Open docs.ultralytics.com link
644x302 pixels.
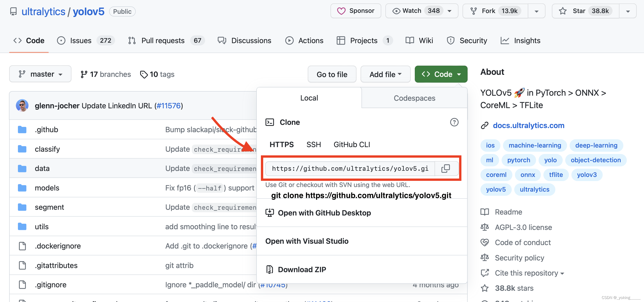[x=528, y=125]
